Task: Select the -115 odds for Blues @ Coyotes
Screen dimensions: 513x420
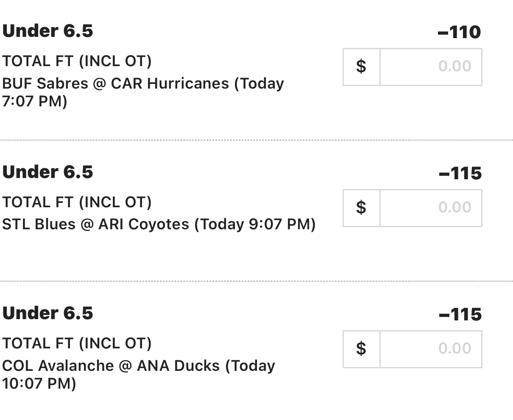Action: tap(460, 173)
